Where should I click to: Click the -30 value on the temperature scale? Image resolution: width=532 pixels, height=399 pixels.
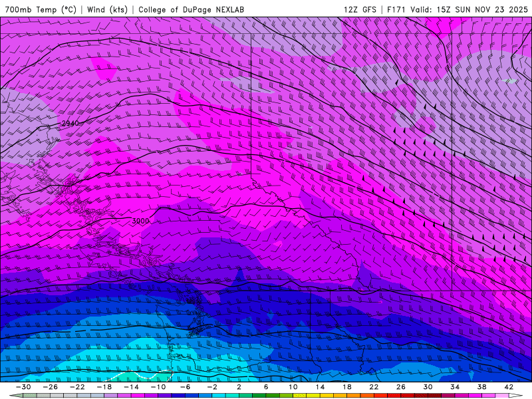[23, 387]
